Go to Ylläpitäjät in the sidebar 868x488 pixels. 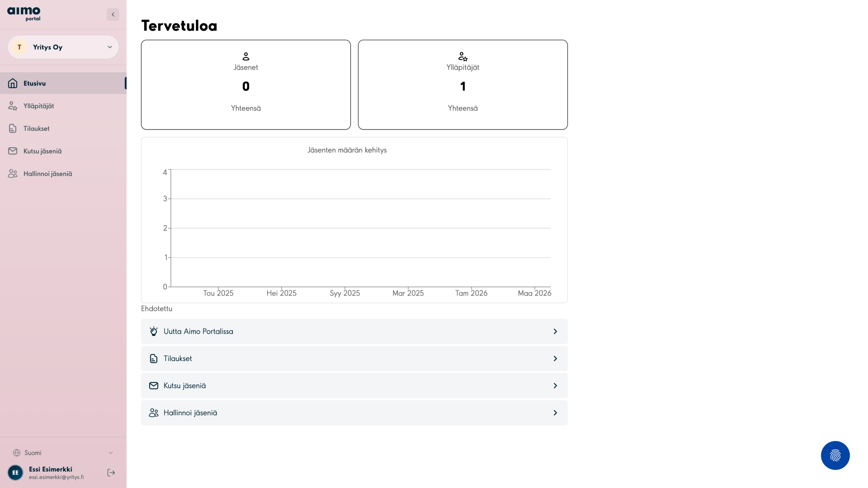[x=39, y=106]
